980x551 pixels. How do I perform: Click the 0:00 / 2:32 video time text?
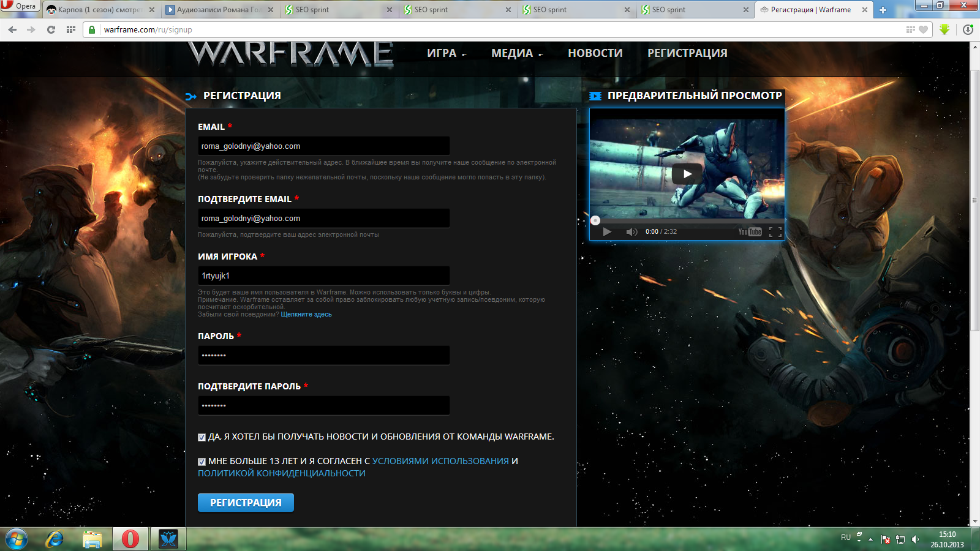click(x=661, y=232)
